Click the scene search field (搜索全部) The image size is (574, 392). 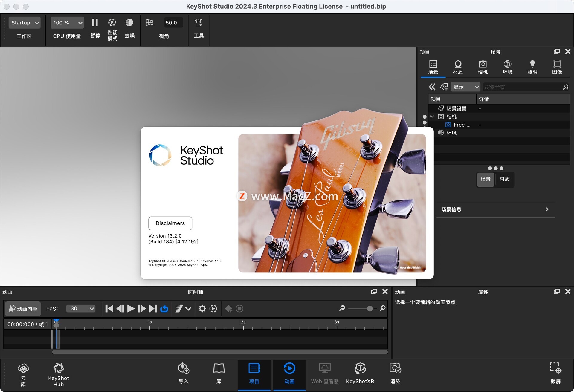[523, 87]
